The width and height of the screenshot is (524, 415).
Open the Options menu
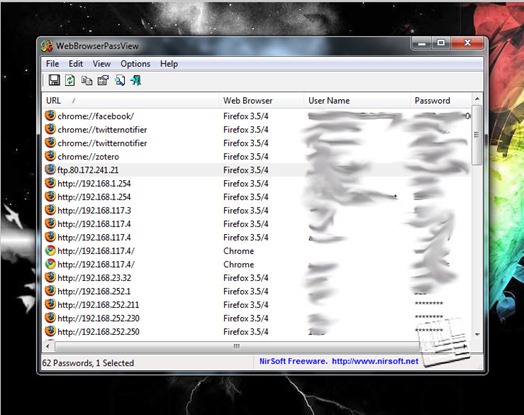[135, 64]
